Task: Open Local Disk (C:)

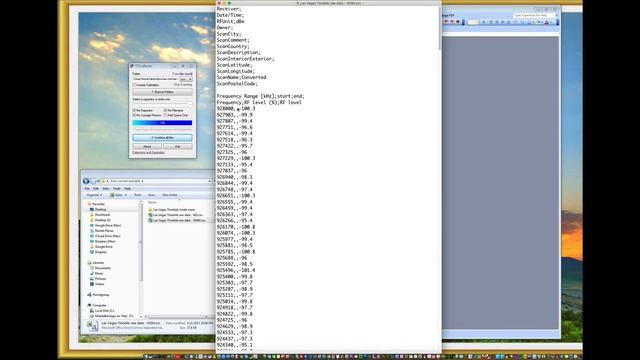Action: click(x=104, y=311)
